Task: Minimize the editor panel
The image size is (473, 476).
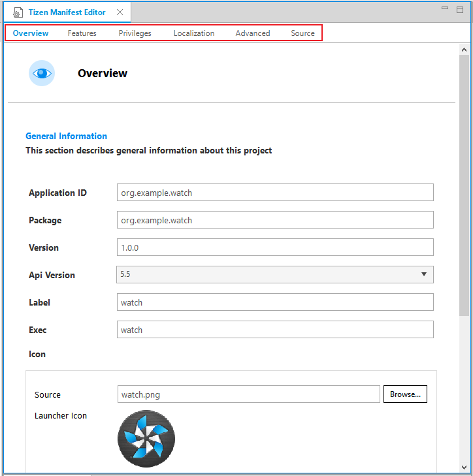Action: (445, 9)
